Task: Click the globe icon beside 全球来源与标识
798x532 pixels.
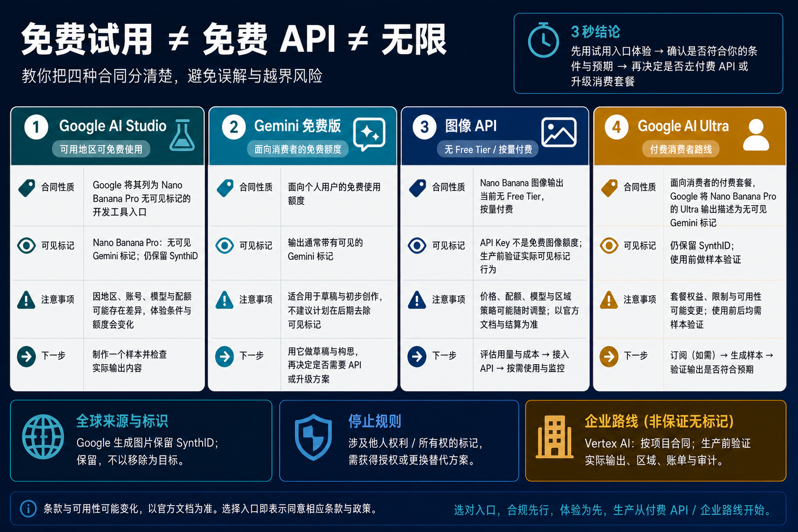Action: click(x=43, y=436)
